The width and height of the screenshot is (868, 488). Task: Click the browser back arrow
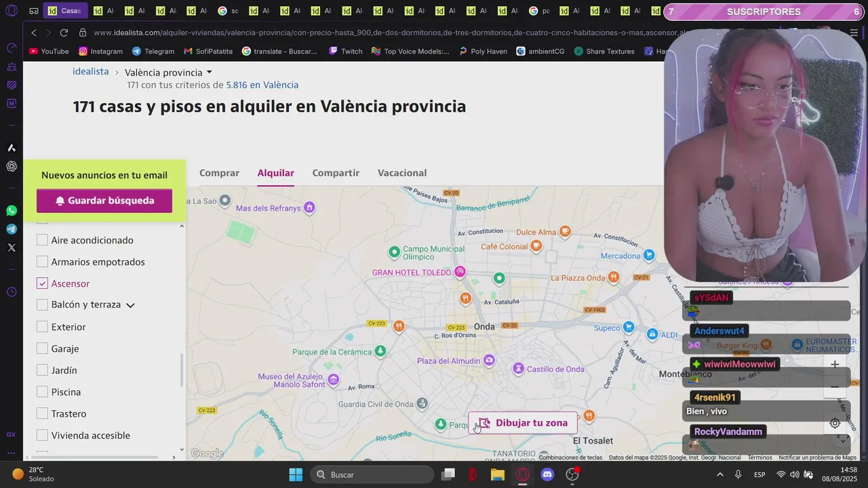(x=34, y=33)
